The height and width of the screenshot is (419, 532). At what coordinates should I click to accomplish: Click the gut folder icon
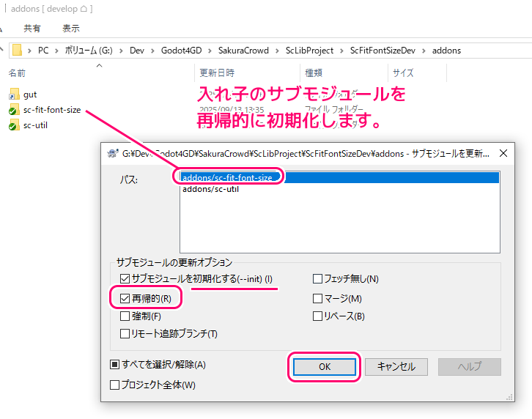click(15, 94)
